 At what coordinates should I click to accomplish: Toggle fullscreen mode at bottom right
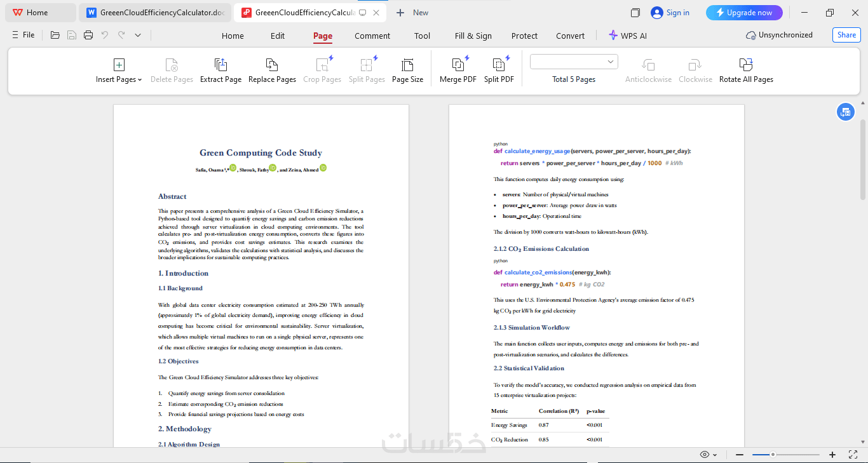coord(853,455)
